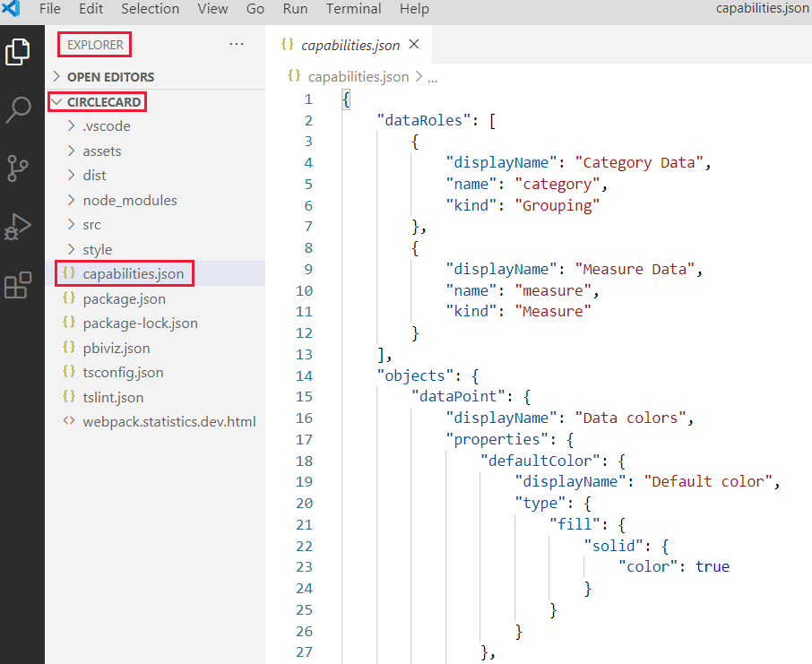This screenshot has width=812, height=664.
Task: Open the Go menu
Action: pos(255,9)
